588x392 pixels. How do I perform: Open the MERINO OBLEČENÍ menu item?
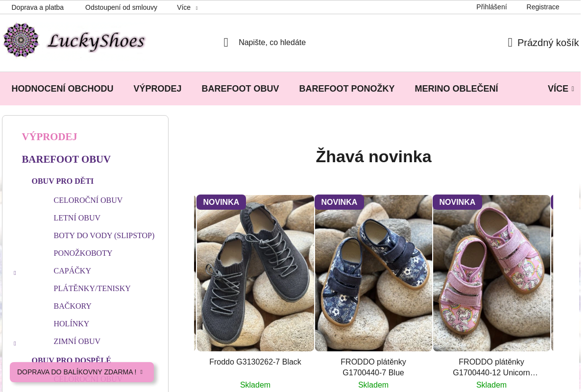(456, 88)
